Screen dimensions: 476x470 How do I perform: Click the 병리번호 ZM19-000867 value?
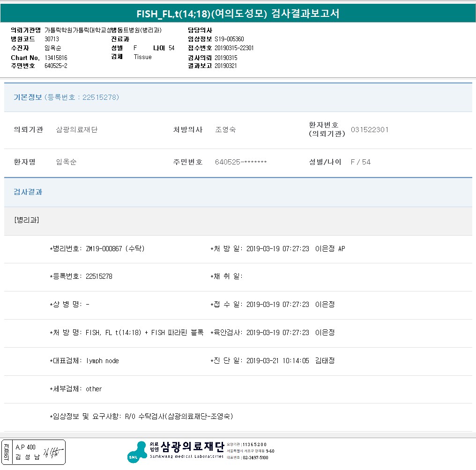tap(115, 249)
